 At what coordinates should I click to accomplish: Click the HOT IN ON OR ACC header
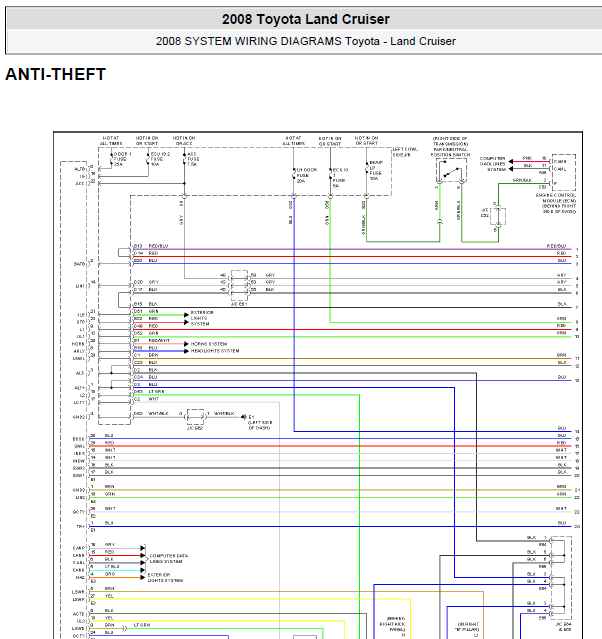(184, 141)
